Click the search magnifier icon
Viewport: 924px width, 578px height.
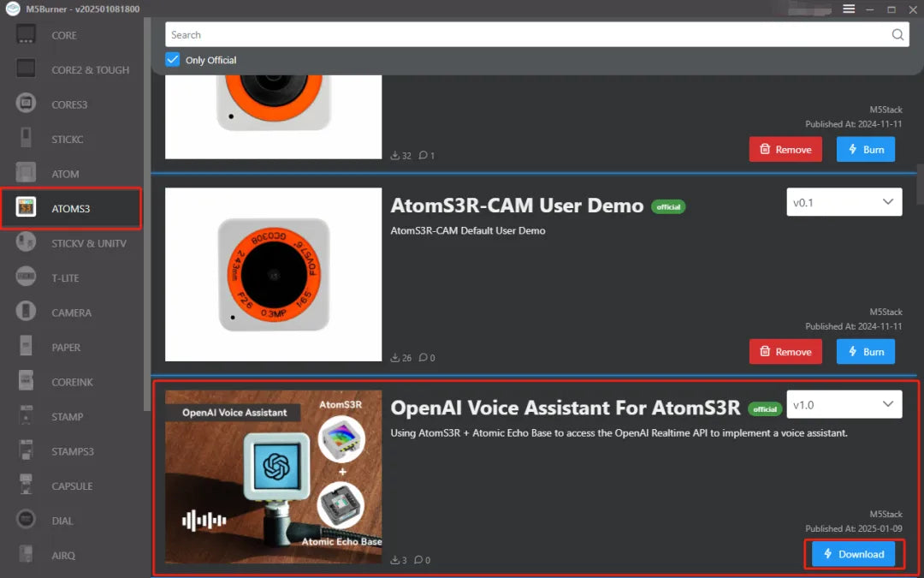pyautogui.click(x=897, y=35)
